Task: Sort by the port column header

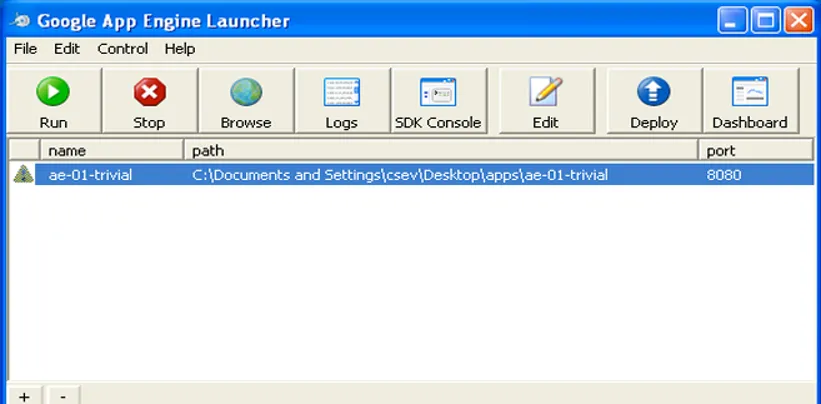Action: [x=756, y=151]
